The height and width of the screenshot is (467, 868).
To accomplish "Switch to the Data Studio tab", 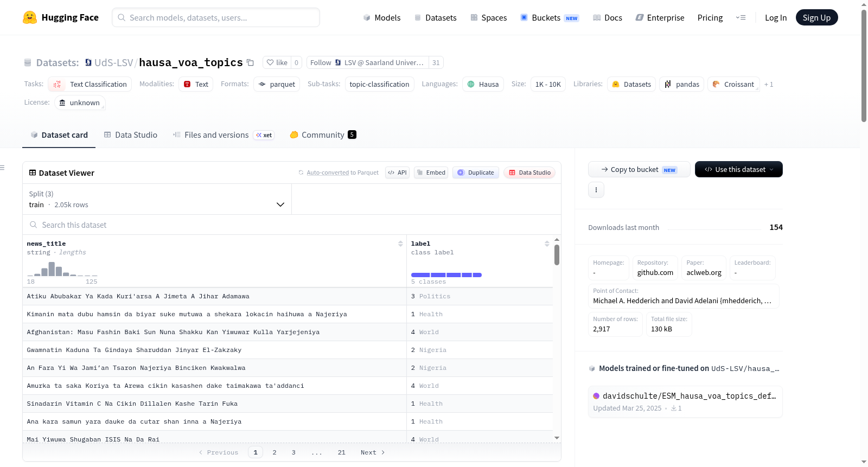I will 131,135.
